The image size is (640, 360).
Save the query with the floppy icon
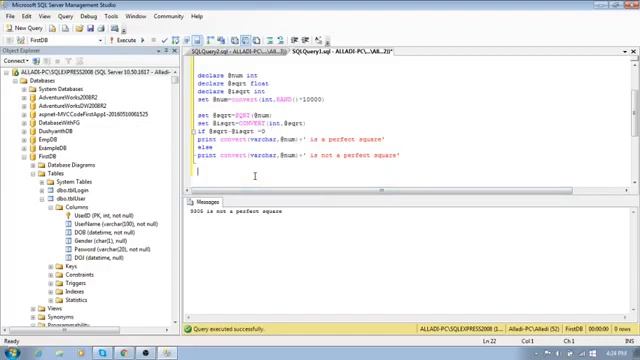(x=90, y=28)
